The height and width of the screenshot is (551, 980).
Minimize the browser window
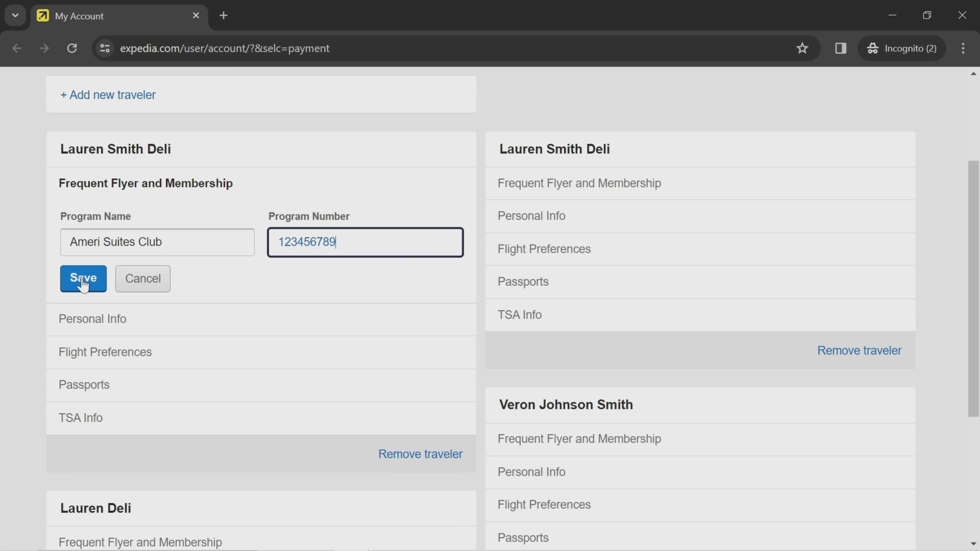click(x=892, y=15)
